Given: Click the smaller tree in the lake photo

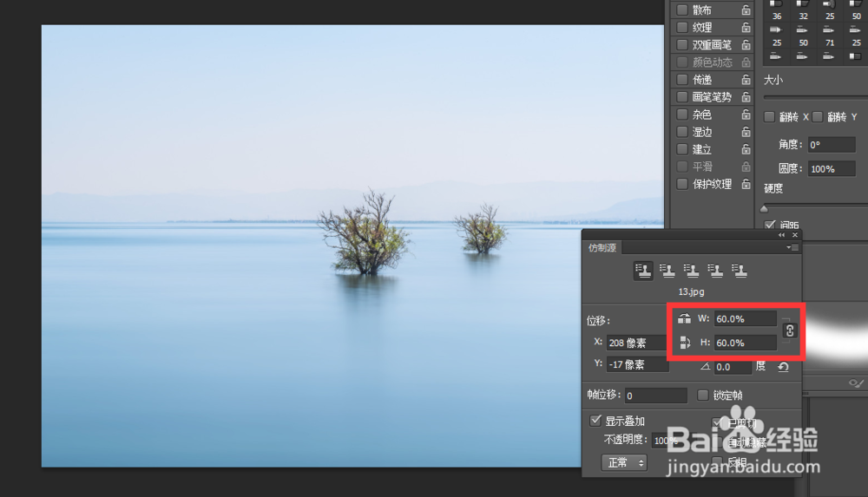Looking at the screenshot, I should pos(482,230).
